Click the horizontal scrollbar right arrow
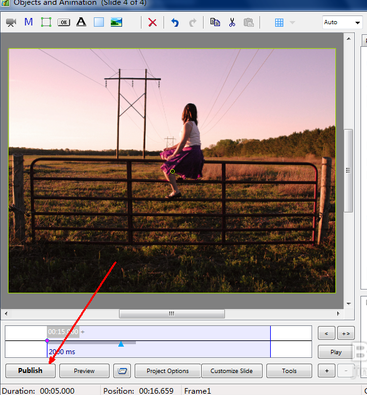Screen dimensions: 367x395 pyautogui.click(x=338, y=313)
